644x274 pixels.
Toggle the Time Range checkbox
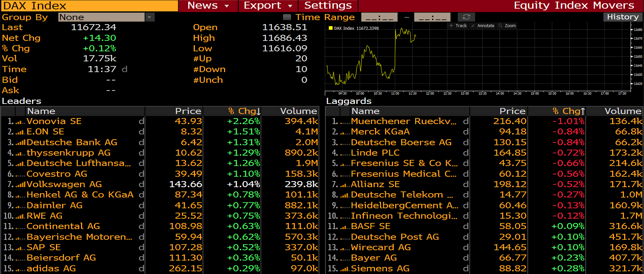point(287,17)
